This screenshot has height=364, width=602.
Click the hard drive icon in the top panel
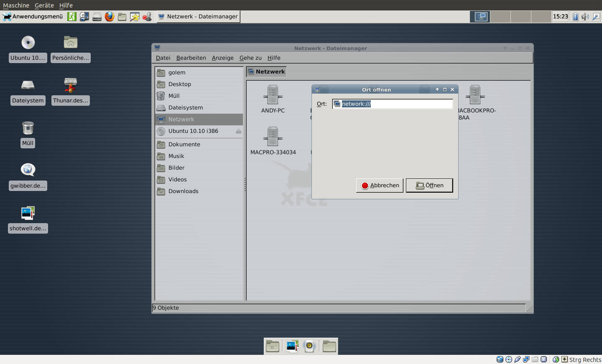point(97,17)
